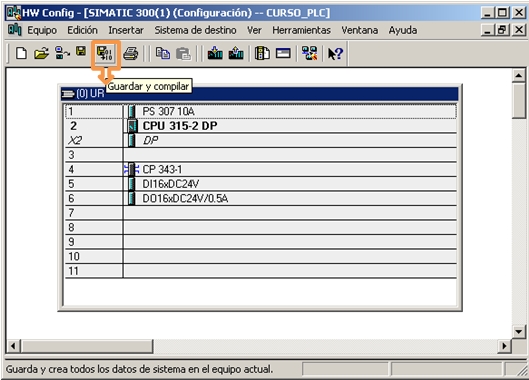Open the Equipo menu
Screen dimensions: 529x380
42,30
